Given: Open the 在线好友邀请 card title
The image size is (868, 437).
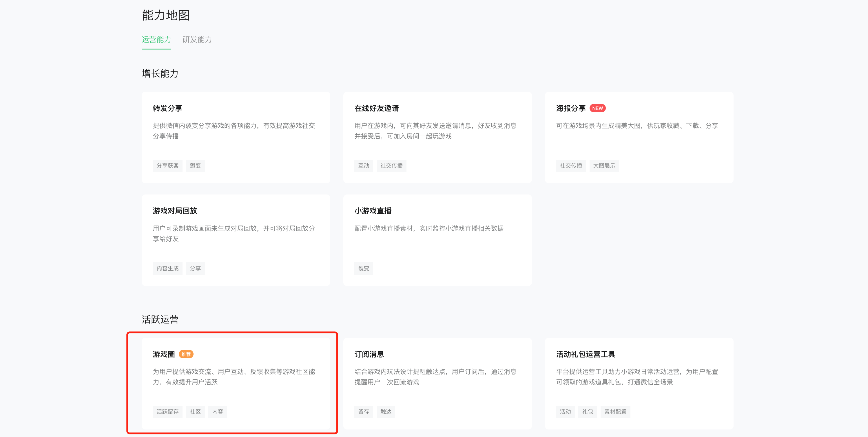Looking at the screenshot, I should pos(376,109).
